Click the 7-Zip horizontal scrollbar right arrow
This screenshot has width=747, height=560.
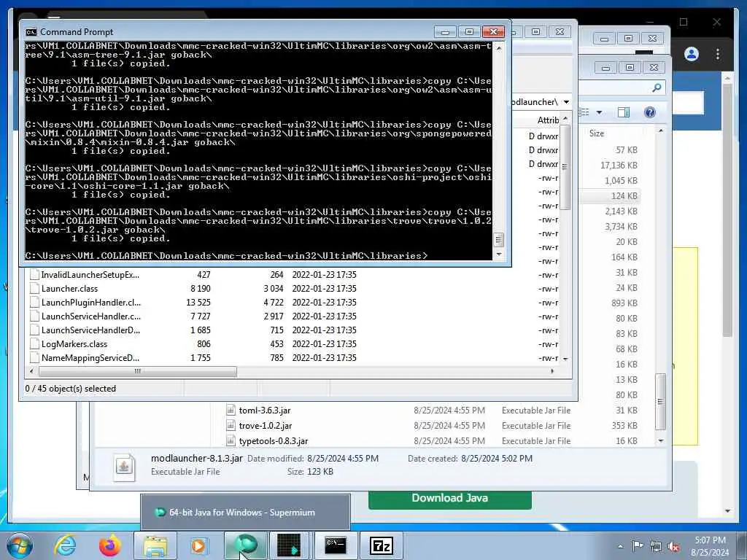552,371
